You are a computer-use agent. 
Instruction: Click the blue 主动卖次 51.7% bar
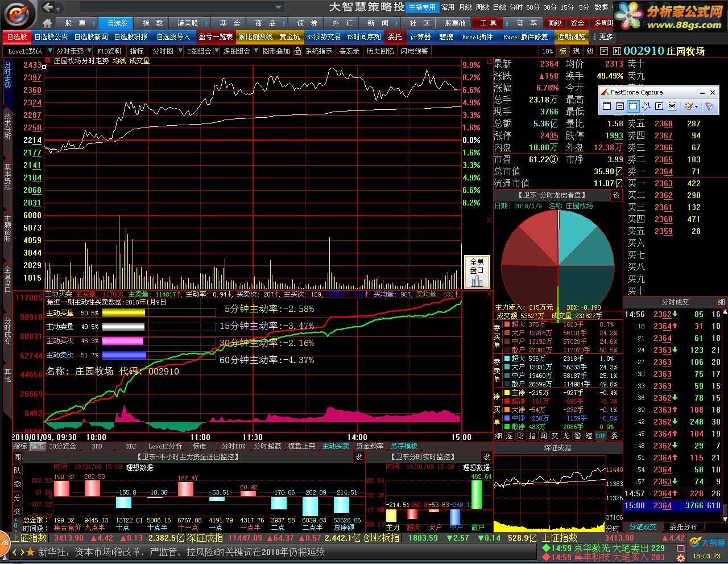124,355
